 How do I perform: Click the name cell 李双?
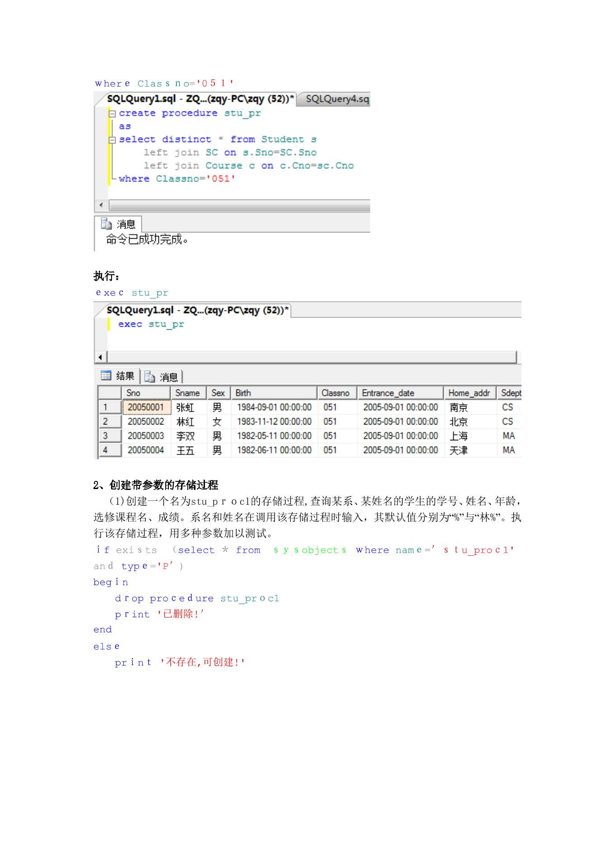[189, 436]
